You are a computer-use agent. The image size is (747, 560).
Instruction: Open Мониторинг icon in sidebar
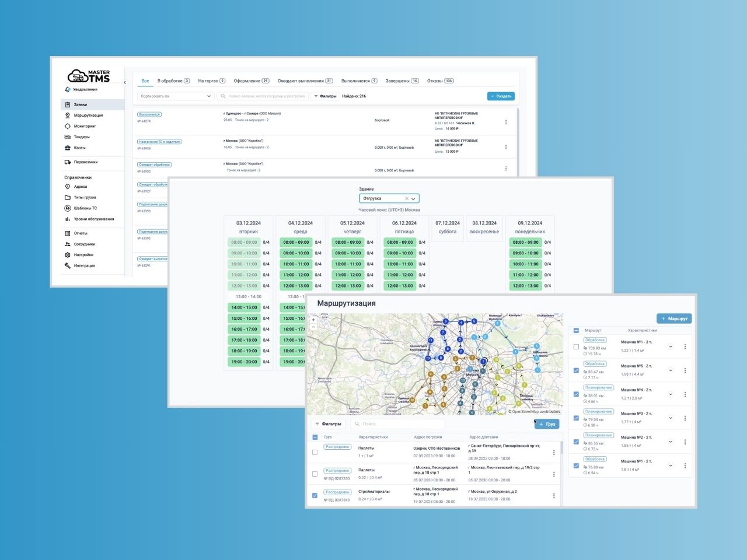[x=68, y=126]
